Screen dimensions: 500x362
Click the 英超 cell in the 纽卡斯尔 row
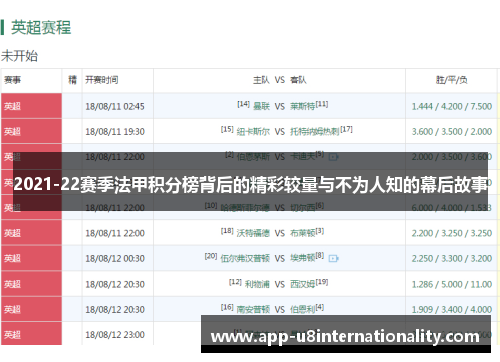(x=31, y=132)
